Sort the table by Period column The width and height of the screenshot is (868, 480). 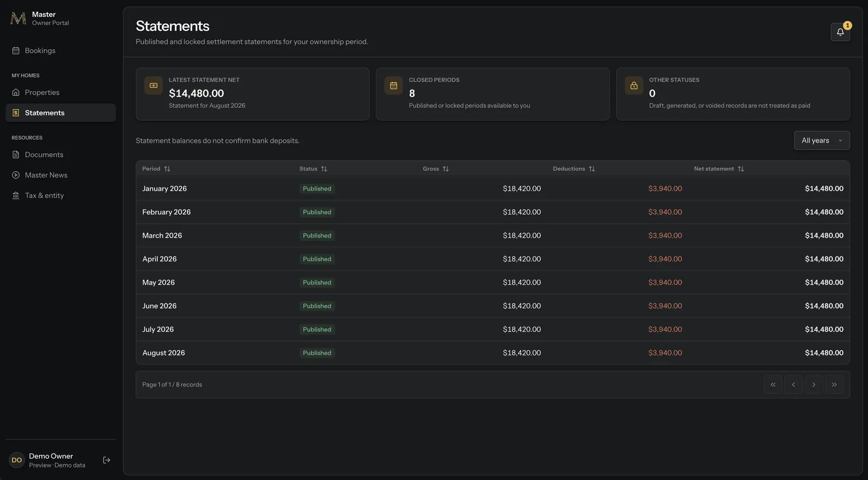tap(156, 169)
